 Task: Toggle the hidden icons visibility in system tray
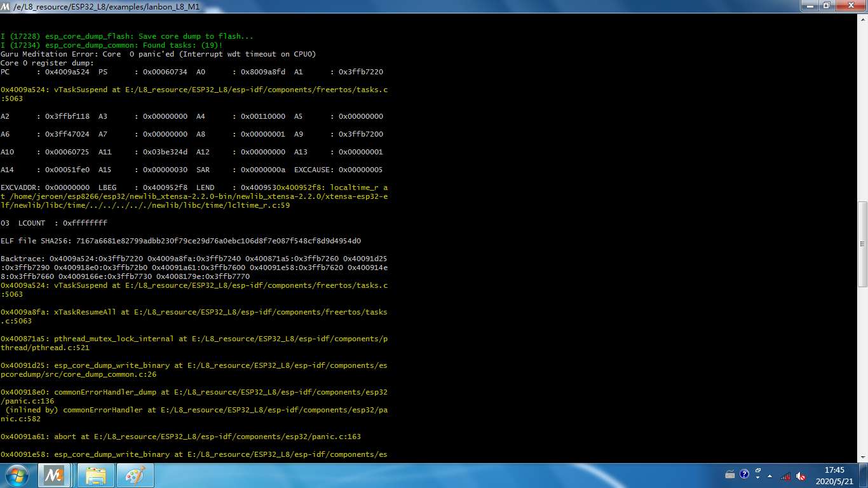(770, 476)
